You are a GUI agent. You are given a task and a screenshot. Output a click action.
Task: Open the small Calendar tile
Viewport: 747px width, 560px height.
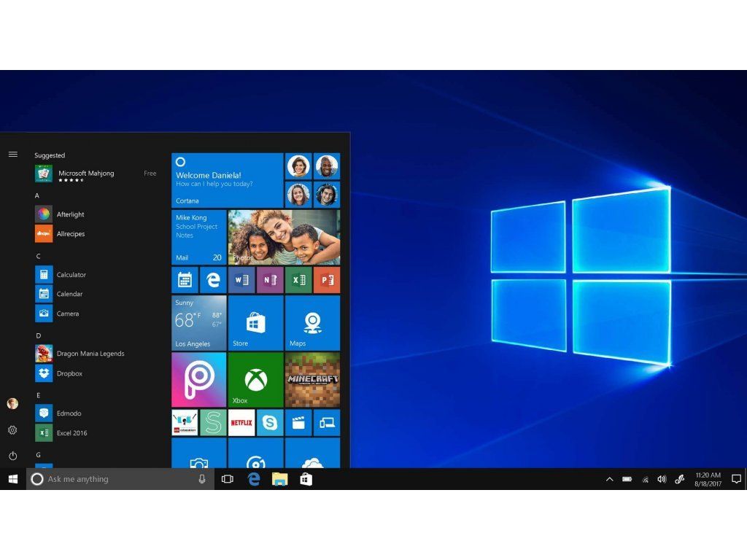(x=185, y=280)
